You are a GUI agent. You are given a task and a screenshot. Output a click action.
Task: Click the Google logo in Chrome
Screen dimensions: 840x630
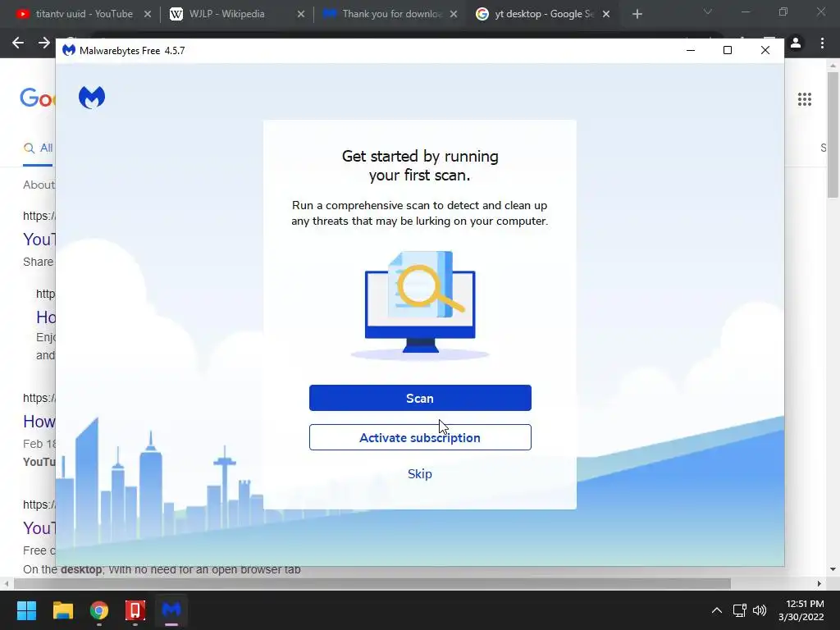pyautogui.click(x=38, y=98)
